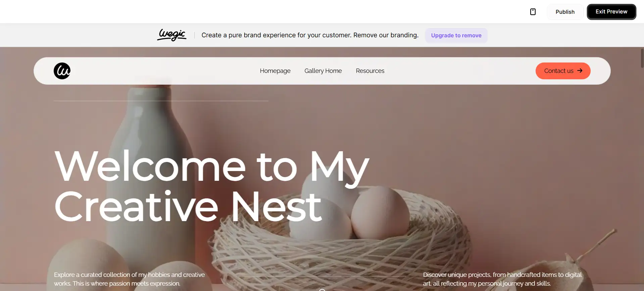Screen dimensions: 644x291
Task: Select Upgrade to remove branding
Action: 456,35
